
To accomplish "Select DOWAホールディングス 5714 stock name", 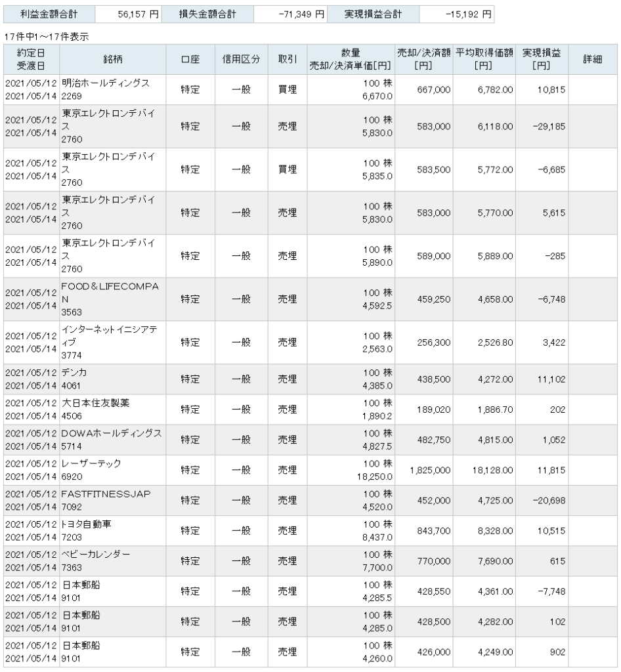I will click(112, 440).
